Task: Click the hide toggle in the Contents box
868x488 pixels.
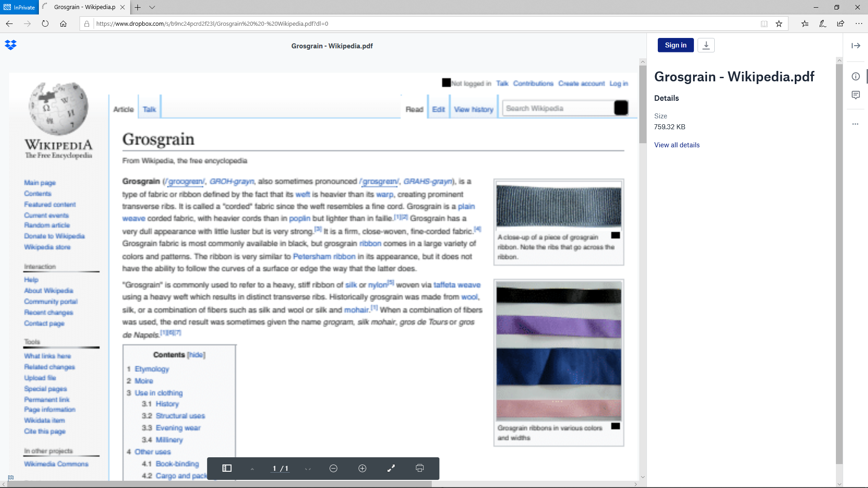Action: (x=196, y=355)
